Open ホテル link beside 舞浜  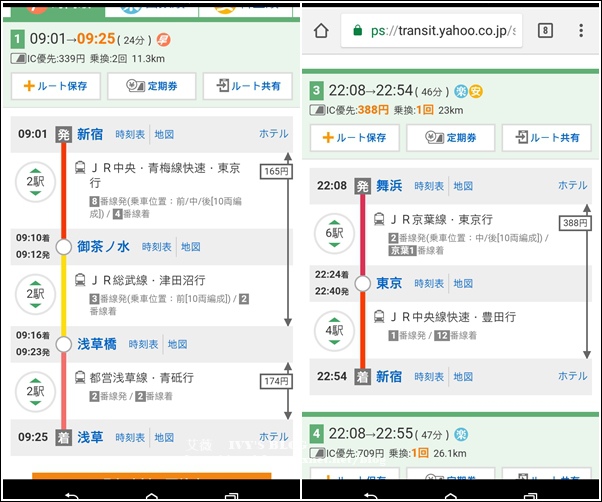point(573,185)
